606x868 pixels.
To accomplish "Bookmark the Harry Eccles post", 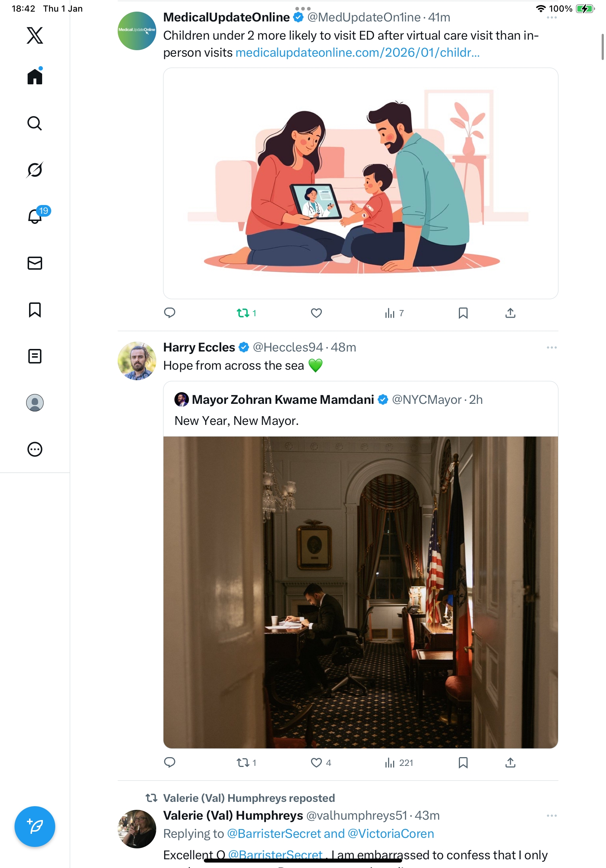I will click(463, 763).
